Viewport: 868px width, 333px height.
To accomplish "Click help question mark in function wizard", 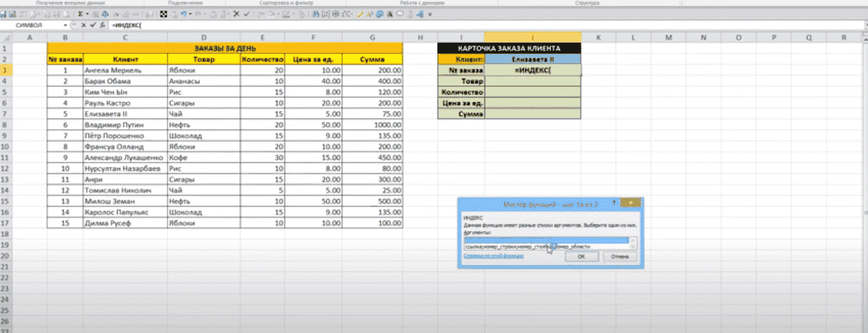I will tap(613, 202).
